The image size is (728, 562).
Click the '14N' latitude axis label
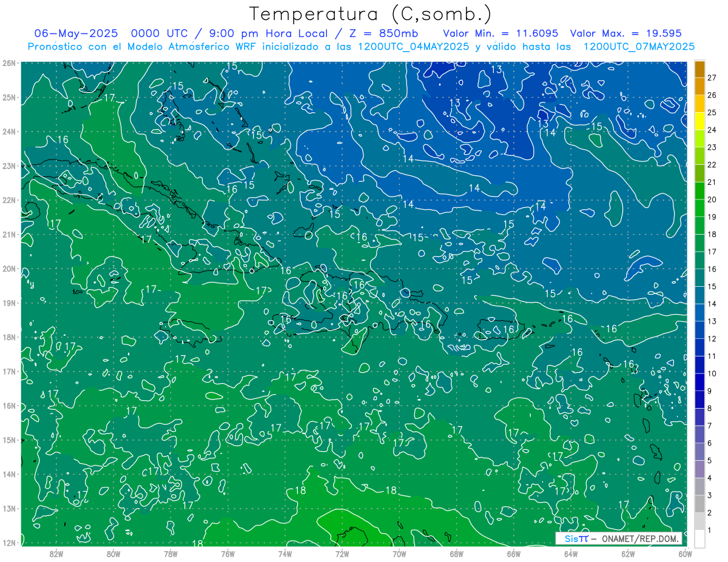click(x=10, y=474)
